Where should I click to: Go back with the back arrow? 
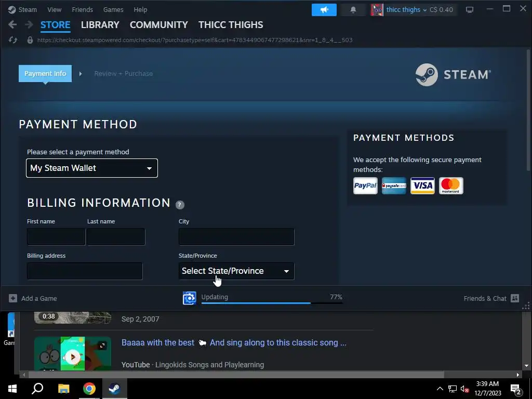coord(12,24)
